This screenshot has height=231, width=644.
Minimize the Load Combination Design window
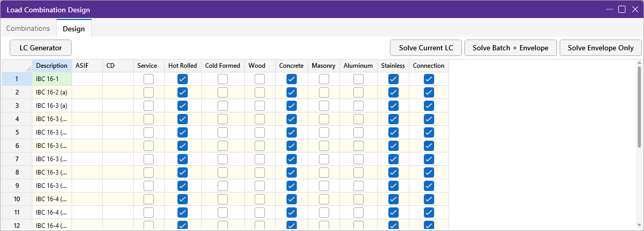pyautogui.click(x=609, y=9)
